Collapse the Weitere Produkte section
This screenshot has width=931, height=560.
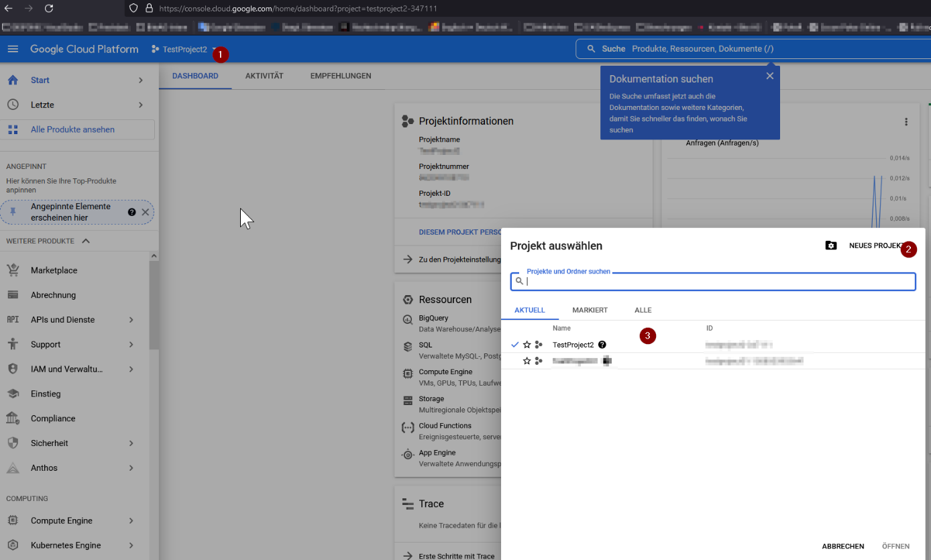[86, 241]
